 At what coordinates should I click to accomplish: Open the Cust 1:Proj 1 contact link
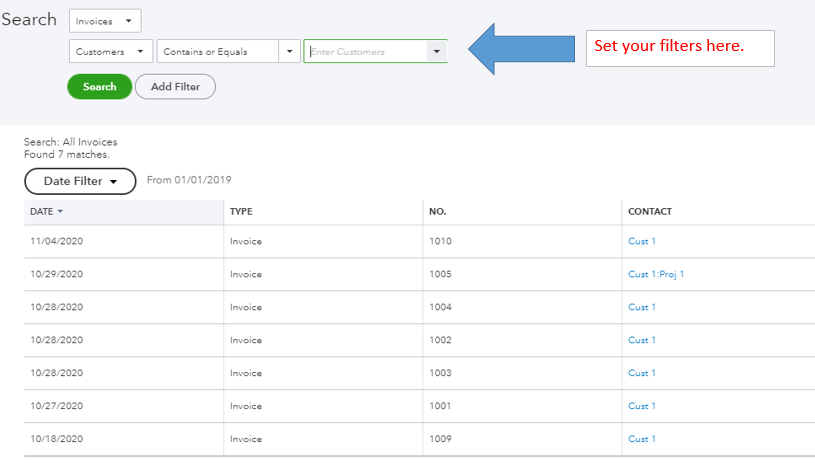click(x=656, y=274)
